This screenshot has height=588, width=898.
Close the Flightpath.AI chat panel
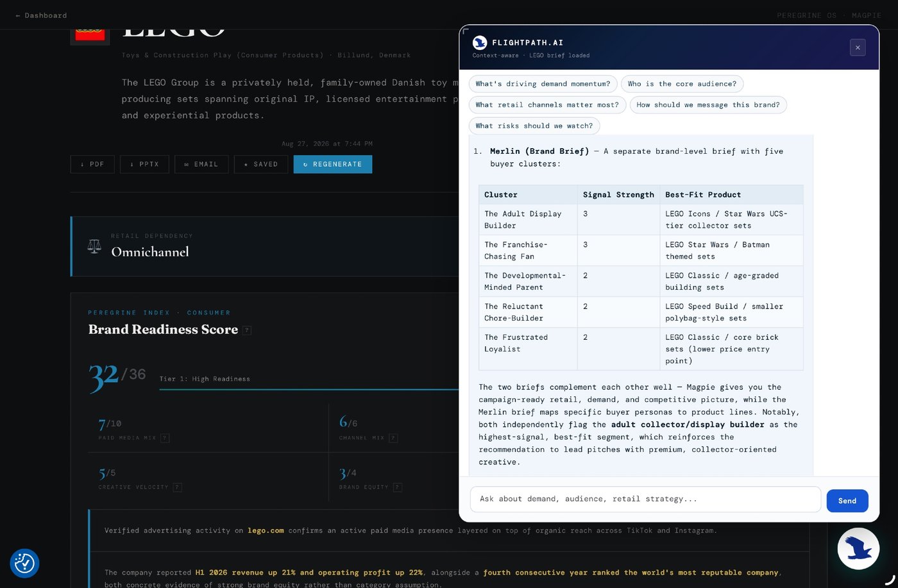point(858,47)
